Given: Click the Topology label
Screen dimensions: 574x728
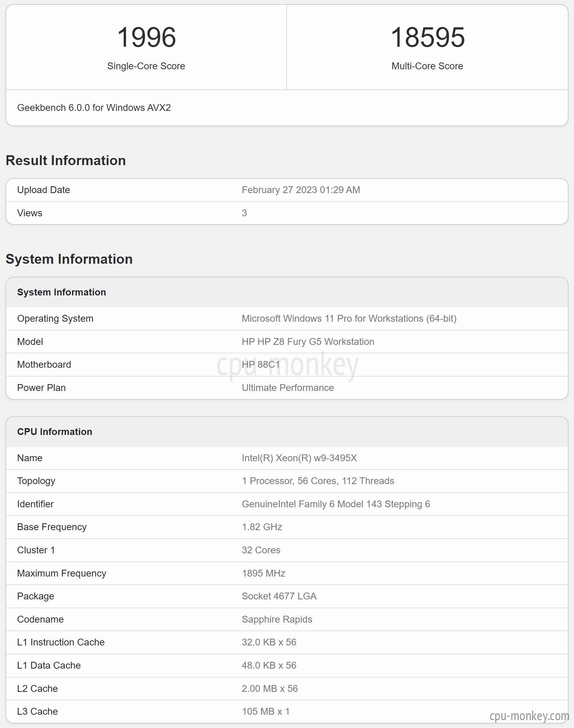Looking at the screenshot, I should 36,481.
